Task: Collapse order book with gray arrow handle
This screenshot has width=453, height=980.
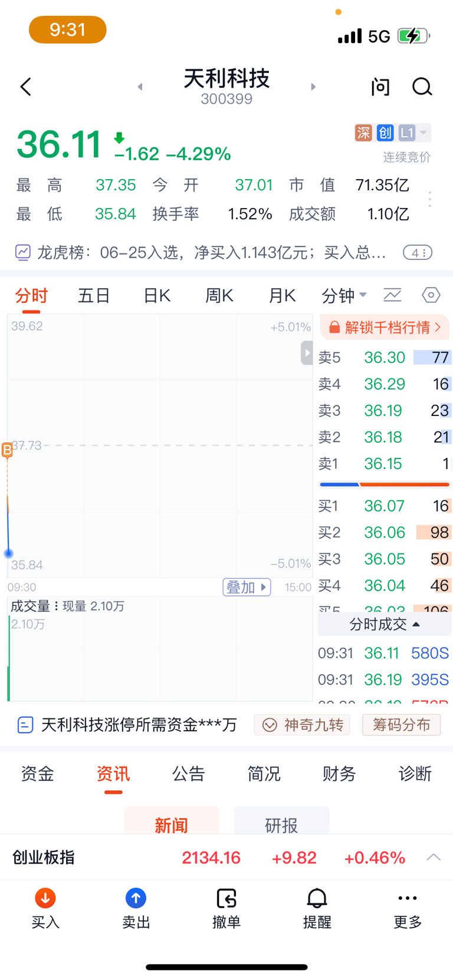Action: click(307, 353)
